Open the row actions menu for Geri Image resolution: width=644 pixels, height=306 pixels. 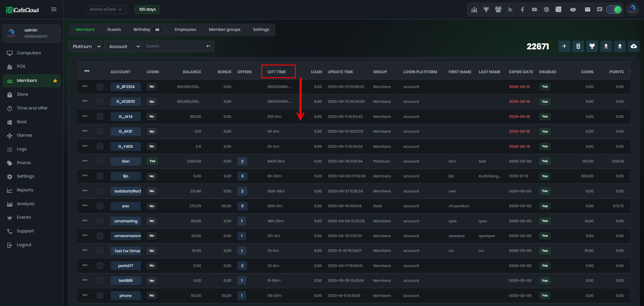(85, 161)
